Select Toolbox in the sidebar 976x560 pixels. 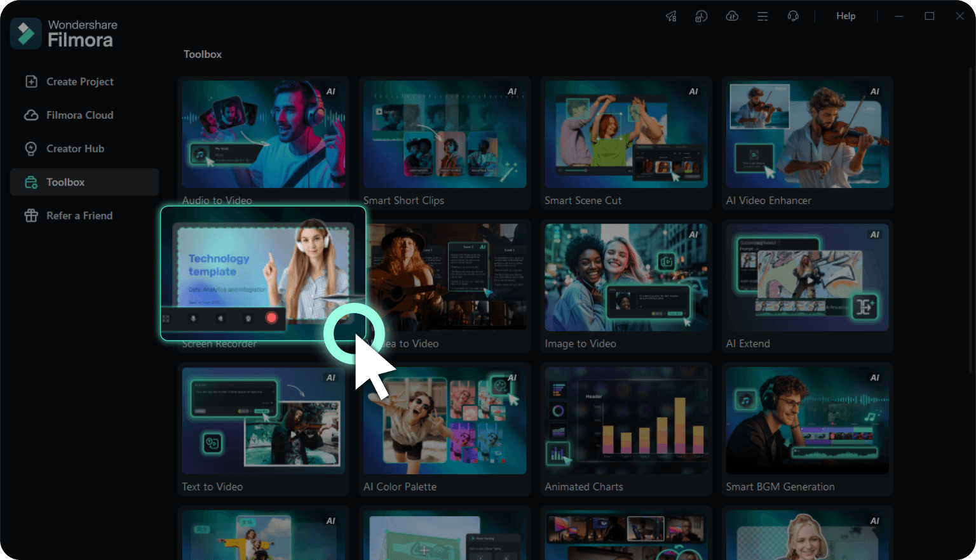tap(85, 182)
